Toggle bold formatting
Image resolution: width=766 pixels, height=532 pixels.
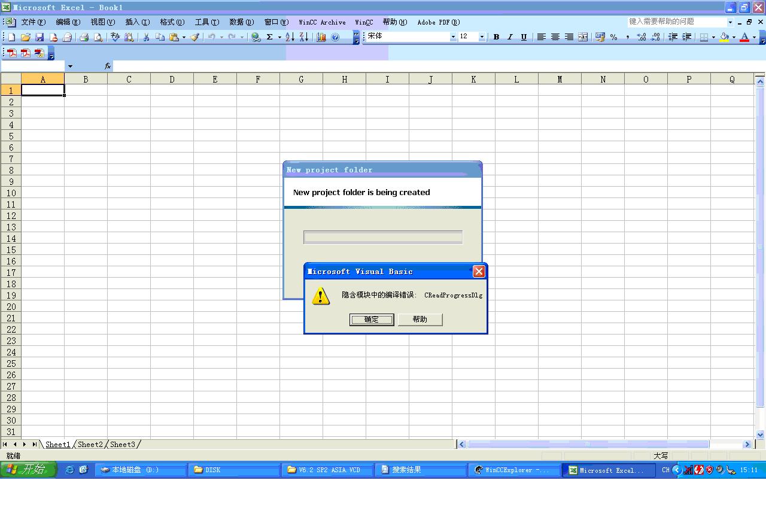(x=496, y=37)
